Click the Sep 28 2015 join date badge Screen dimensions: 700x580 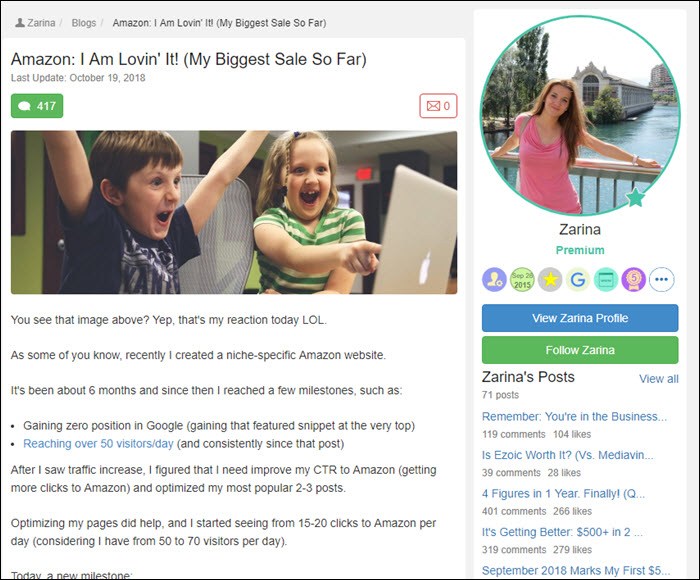point(522,280)
